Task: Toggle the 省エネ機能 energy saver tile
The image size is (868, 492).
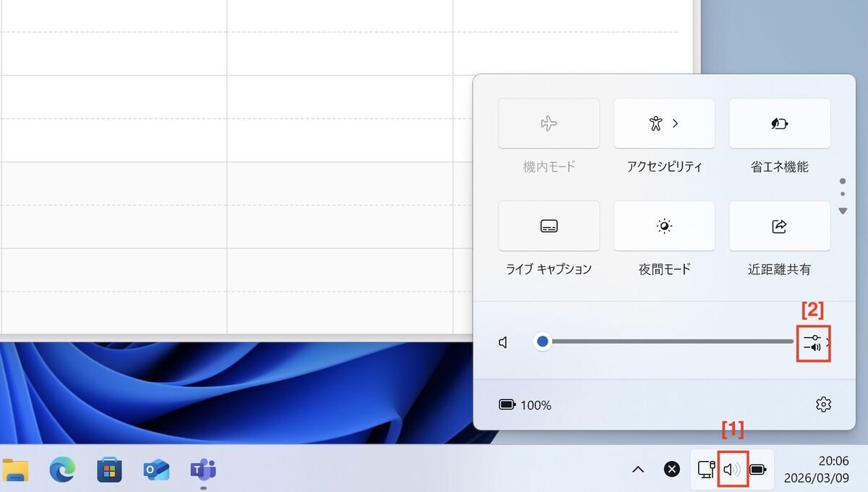Action: [x=779, y=124]
